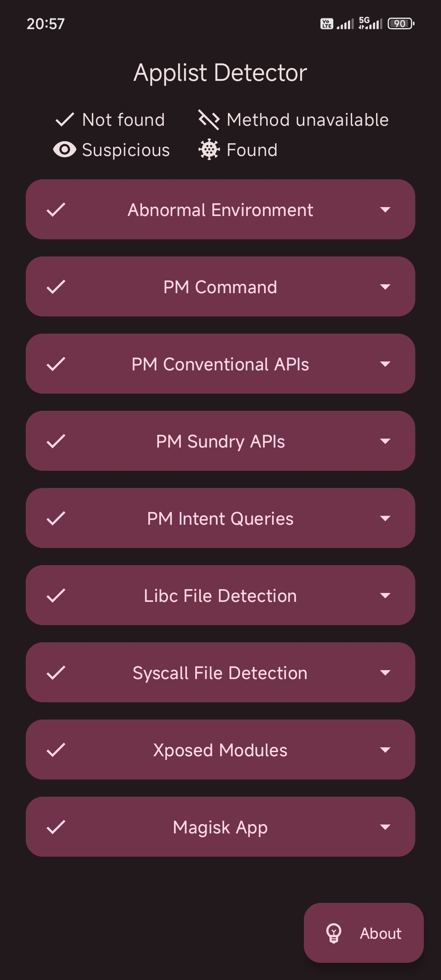Click the lightbulb icon on About button
The width and height of the screenshot is (441, 980).
coord(334,933)
